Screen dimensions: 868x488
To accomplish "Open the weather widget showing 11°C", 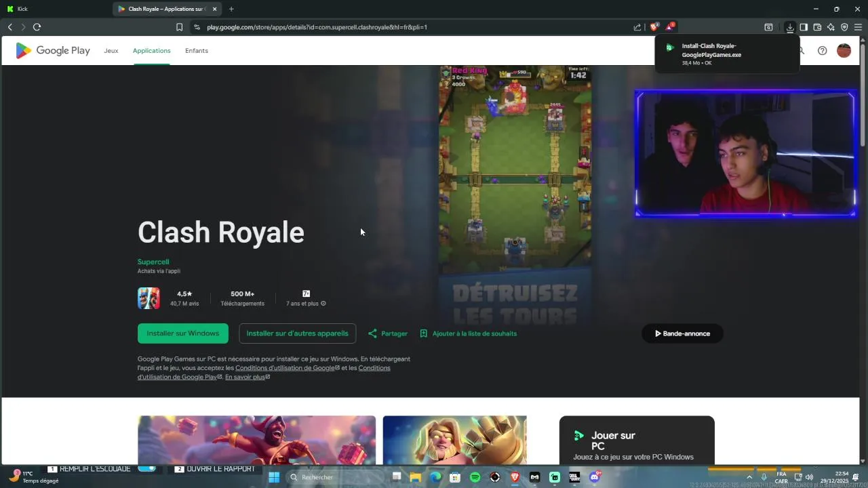I will point(34,477).
